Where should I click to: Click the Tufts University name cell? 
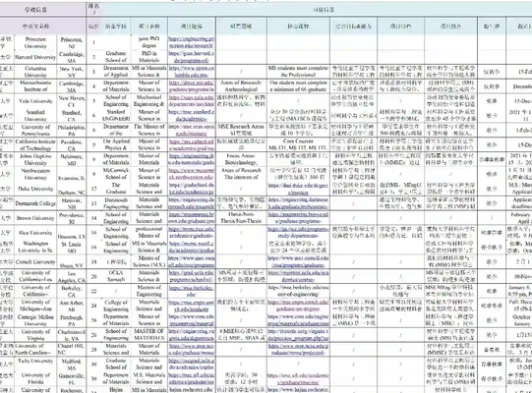coord(35,365)
